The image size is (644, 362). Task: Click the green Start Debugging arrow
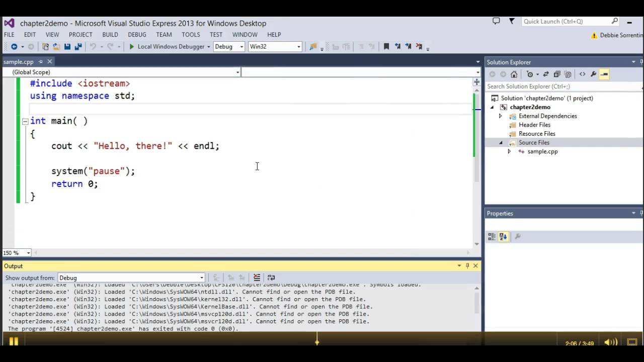point(131,47)
